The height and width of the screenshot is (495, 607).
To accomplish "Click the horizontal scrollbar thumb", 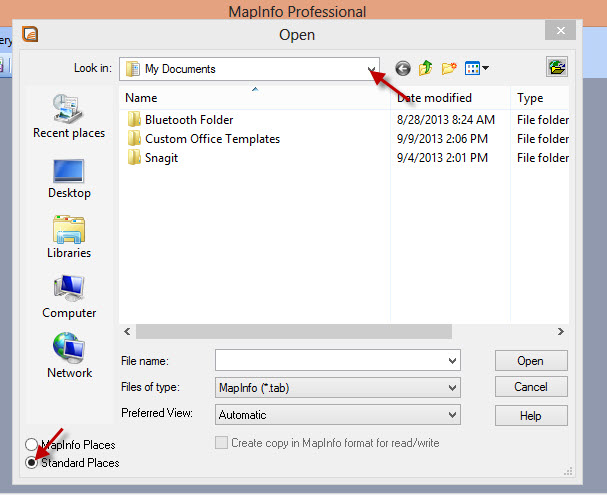I will 294,332.
